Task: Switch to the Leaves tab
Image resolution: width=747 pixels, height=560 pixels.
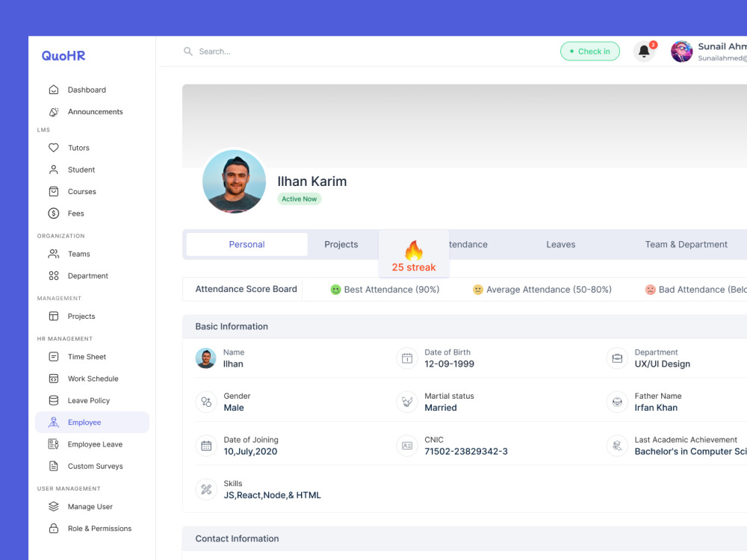Action: [561, 244]
